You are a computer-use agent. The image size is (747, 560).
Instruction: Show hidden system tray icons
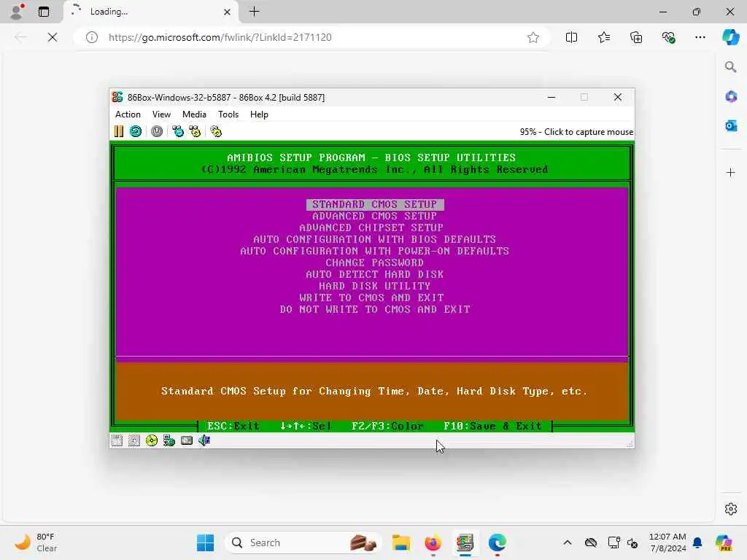(x=567, y=542)
